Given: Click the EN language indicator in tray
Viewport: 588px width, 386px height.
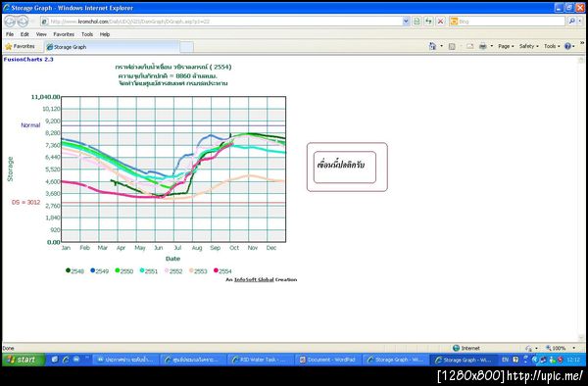Looking at the screenshot, I should [x=505, y=360].
